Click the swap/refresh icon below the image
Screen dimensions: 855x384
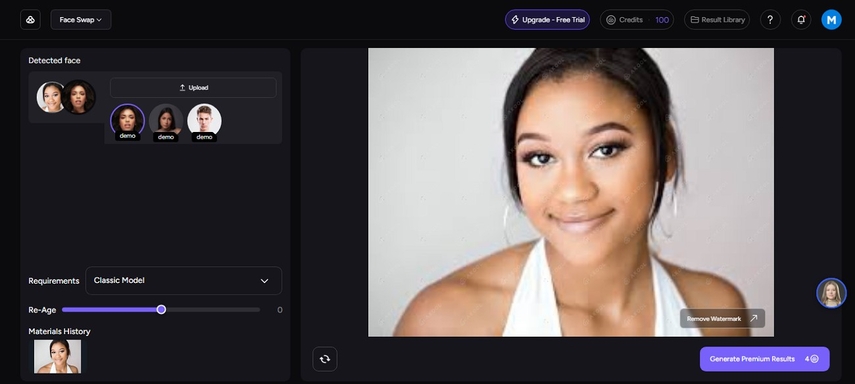click(325, 359)
